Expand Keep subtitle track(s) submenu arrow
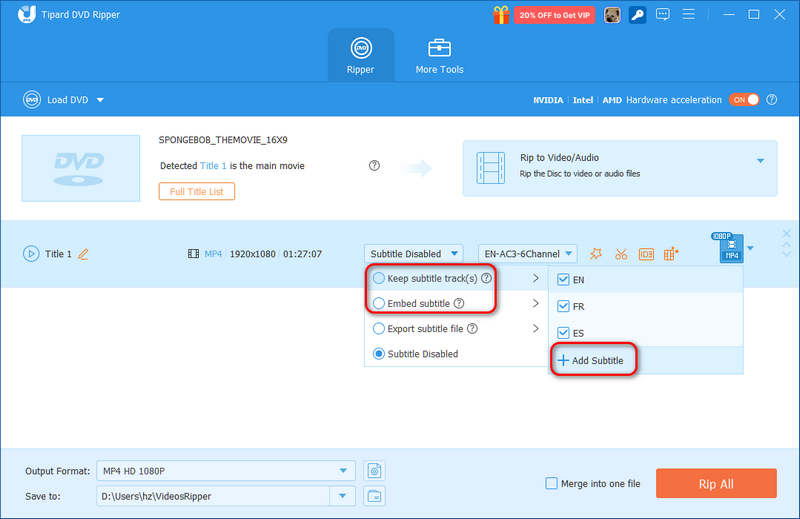Image resolution: width=800 pixels, height=519 pixels. coord(535,278)
